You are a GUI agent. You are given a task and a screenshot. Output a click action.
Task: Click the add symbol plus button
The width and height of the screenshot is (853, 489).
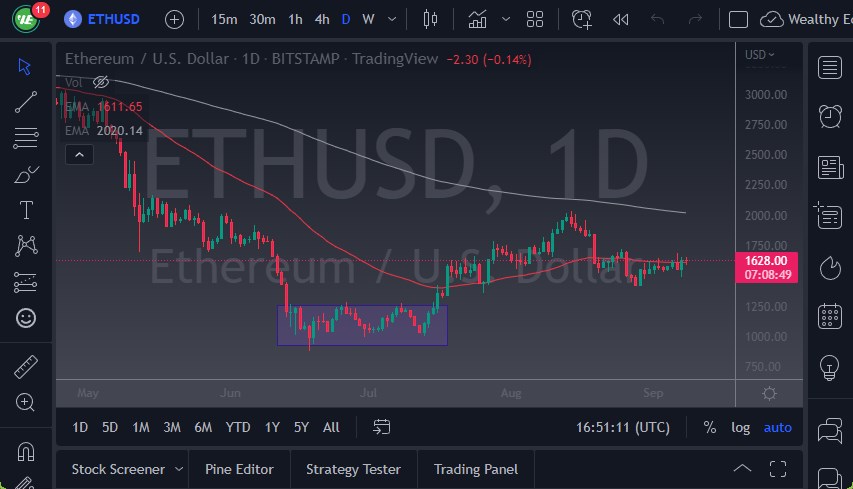pyautogui.click(x=174, y=20)
